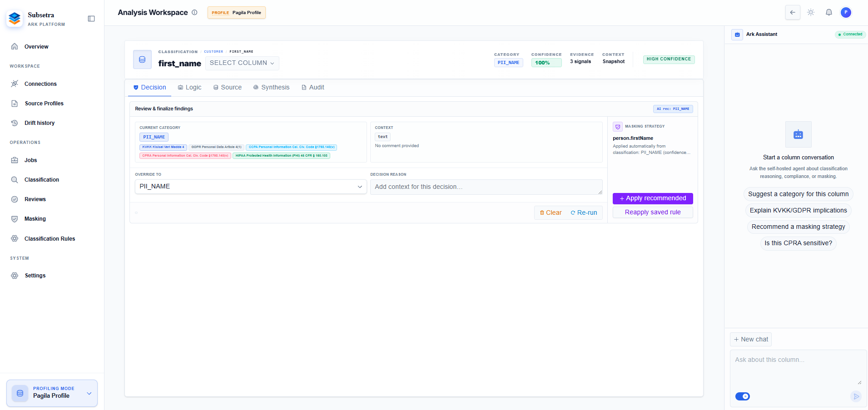Screen dimensions: 868x410
Task: Click the Reviews icon in sidebar
Action: coord(15,199)
